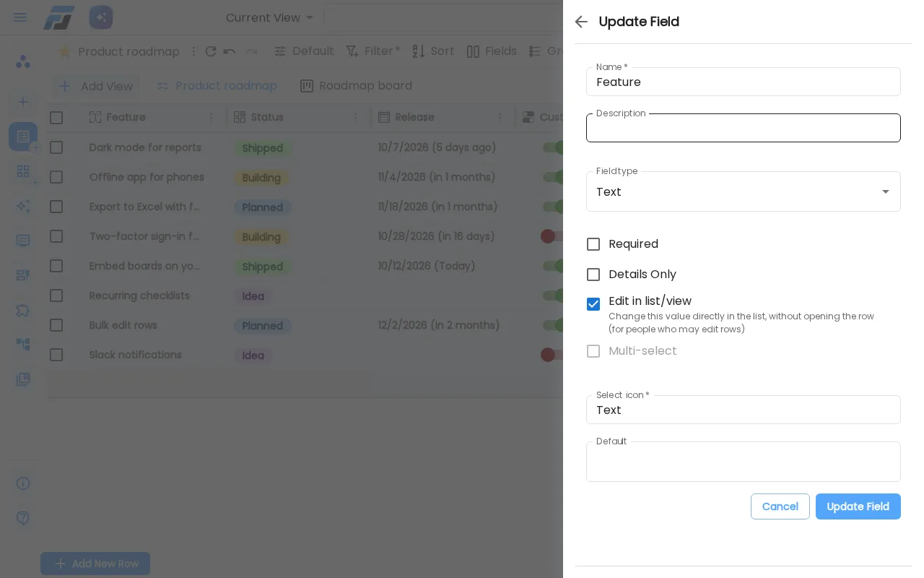
Task: Click the Status column options menu
Action: coord(356,117)
